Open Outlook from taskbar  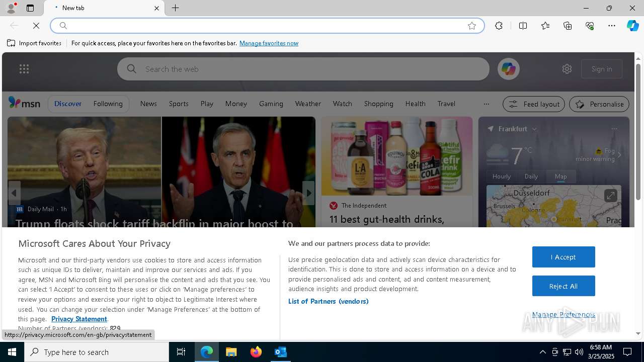pyautogui.click(x=280, y=352)
